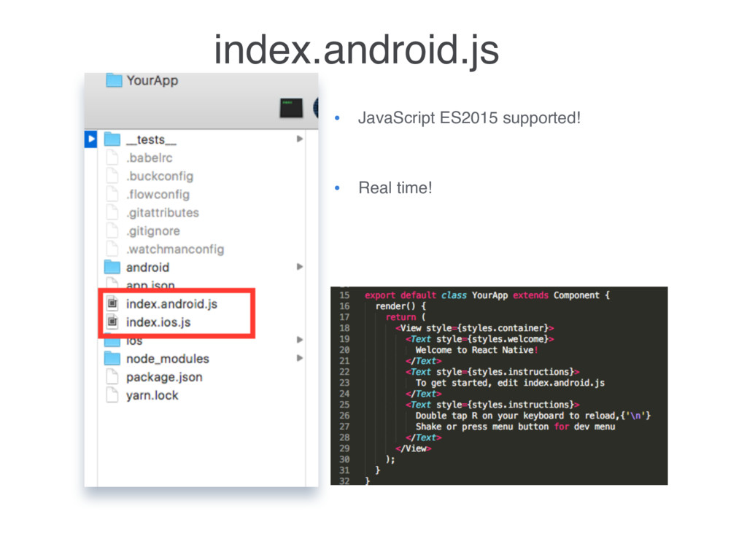This screenshot has height=560, width=747.
Task: Expand the ios folder column arrow
Action: [300, 340]
